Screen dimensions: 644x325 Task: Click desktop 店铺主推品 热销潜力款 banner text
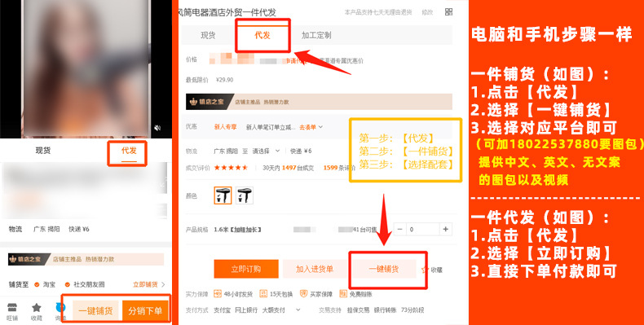pos(262,102)
